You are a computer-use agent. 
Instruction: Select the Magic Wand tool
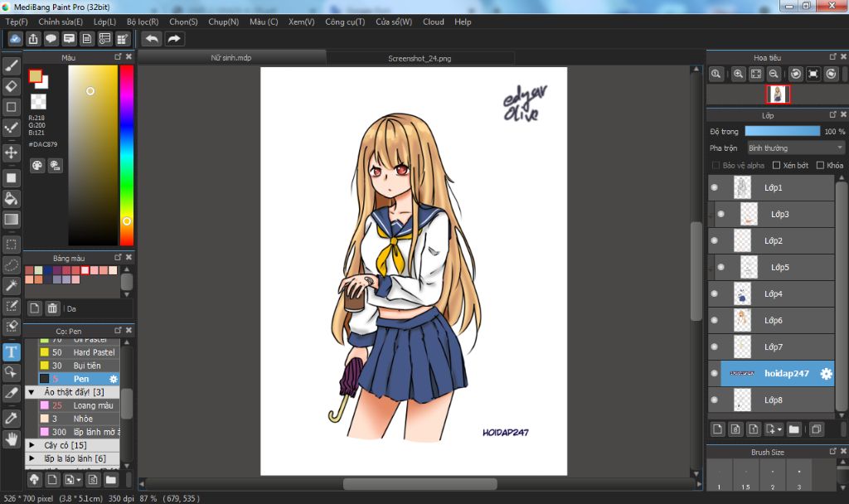coord(12,286)
